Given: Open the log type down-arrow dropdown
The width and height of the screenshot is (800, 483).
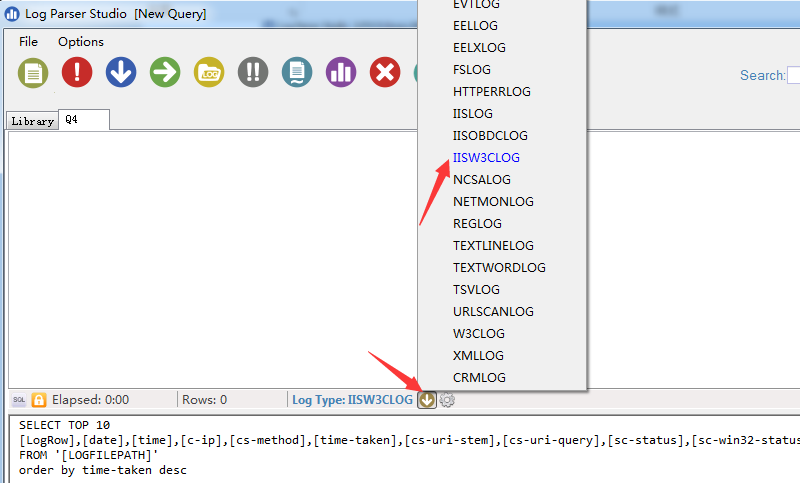Looking at the screenshot, I should [x=427, y=400].
